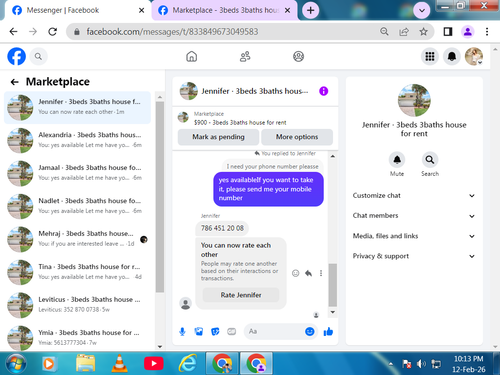This screenshot has height=375, width=500.
Task: Open Mehraj conversation in the list
Action: tap(77, 239)
